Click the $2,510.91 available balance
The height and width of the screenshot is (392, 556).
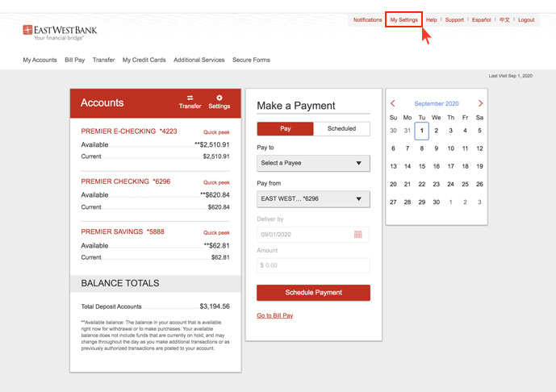point(212,144)
